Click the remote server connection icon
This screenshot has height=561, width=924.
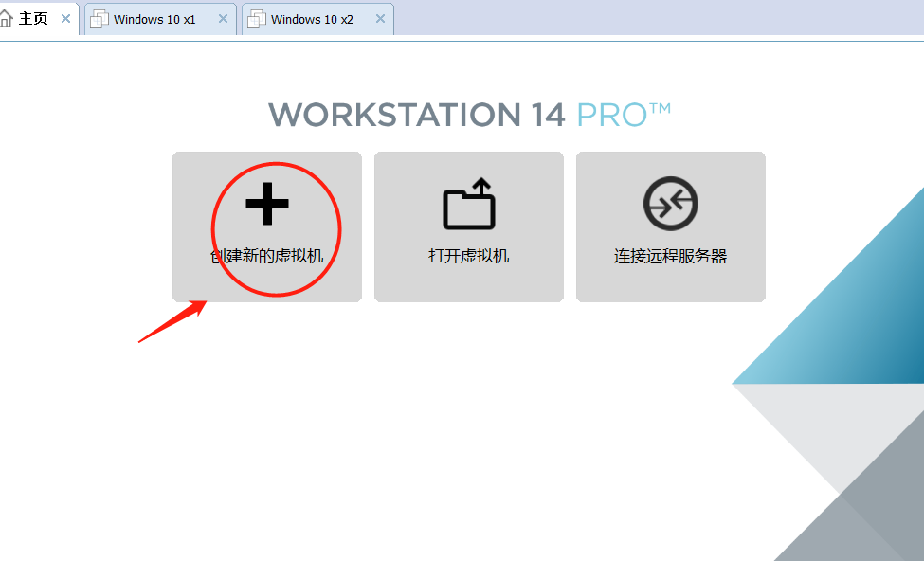click(x=671, y=204)
